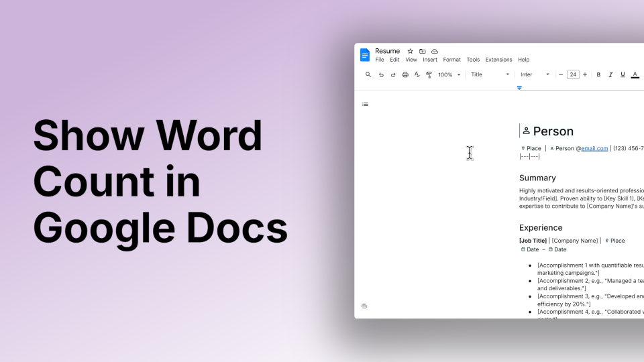Open the Google Docs home icon

(365, 54)
